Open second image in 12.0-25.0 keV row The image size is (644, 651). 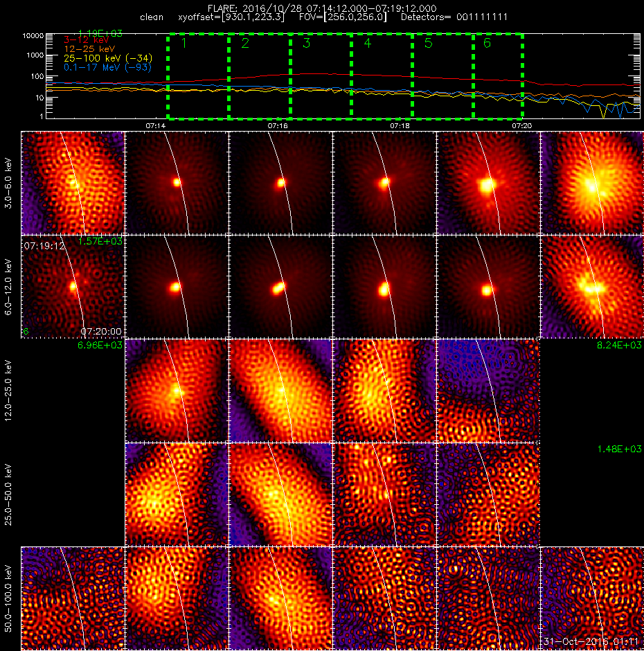click(280, 391)
